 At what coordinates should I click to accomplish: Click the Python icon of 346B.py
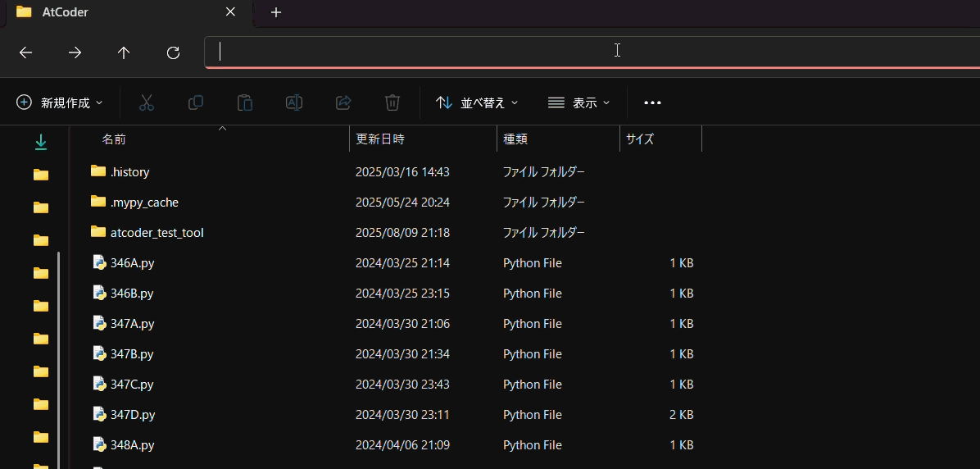[99, 293]
